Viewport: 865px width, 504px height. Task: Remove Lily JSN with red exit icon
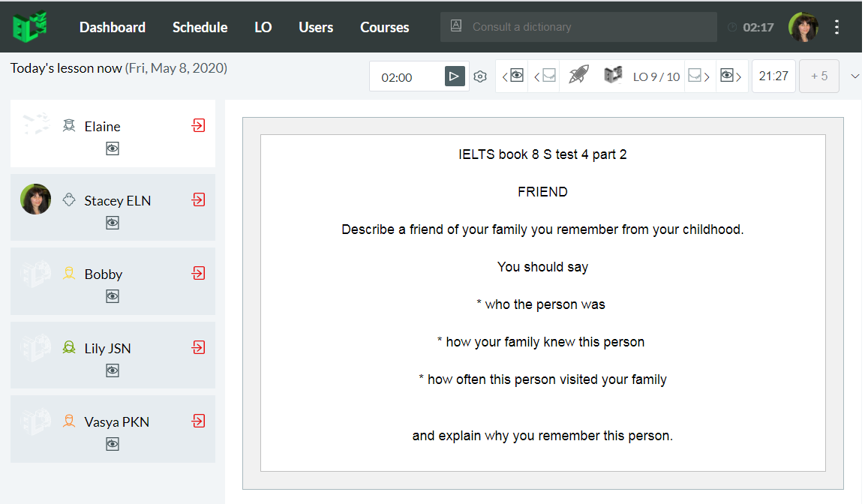click(199, 347)
